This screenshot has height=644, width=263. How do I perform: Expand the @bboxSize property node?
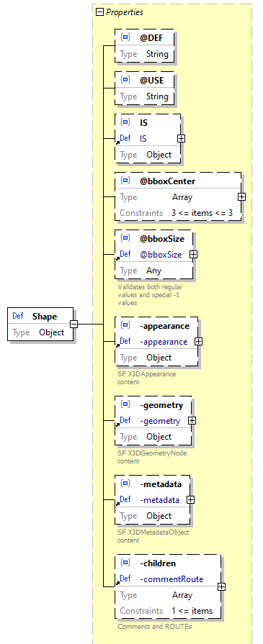[x=193, y=254]
